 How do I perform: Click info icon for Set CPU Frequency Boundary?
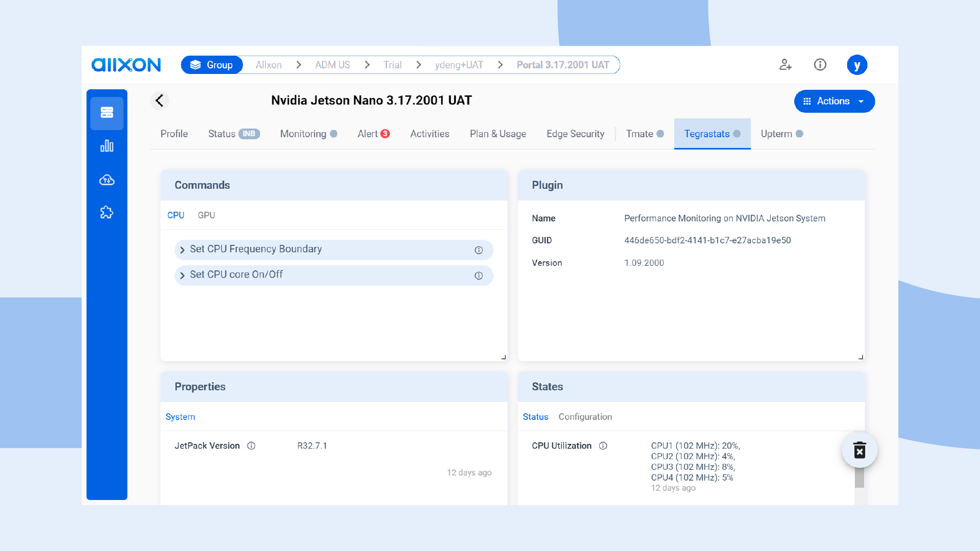click(478, 250)
